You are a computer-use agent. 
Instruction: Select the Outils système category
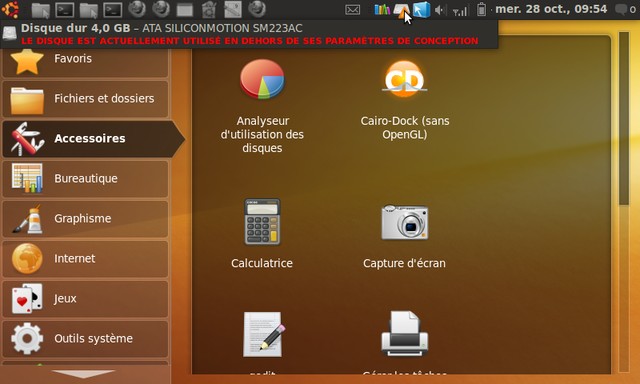tap(85, 339)
